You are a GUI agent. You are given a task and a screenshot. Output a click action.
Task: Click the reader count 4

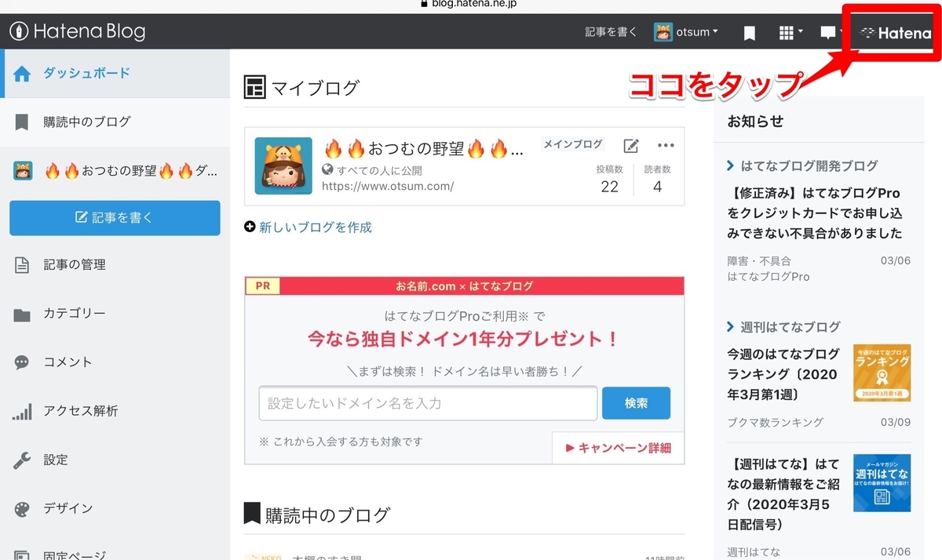[x=657, y=187]
